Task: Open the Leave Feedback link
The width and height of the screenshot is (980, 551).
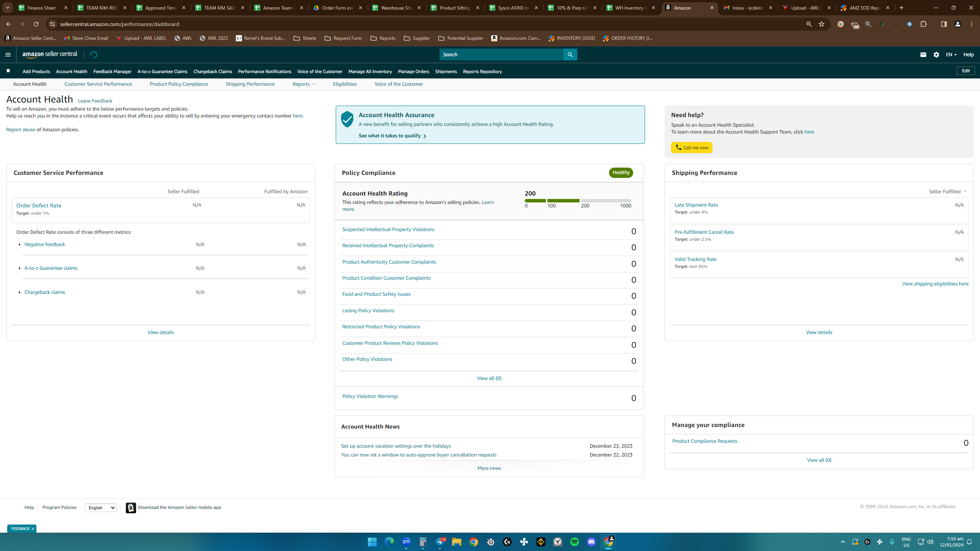Action: [95, 101]
